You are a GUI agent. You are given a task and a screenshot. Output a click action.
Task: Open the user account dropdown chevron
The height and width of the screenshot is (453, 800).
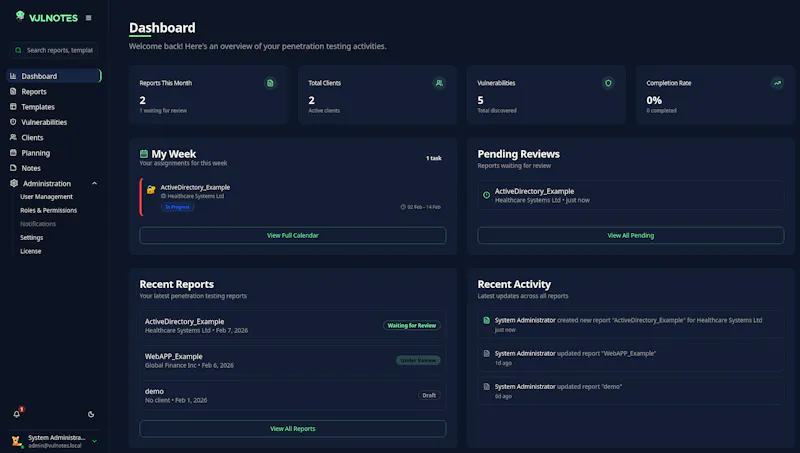click(x=94, y=441)
